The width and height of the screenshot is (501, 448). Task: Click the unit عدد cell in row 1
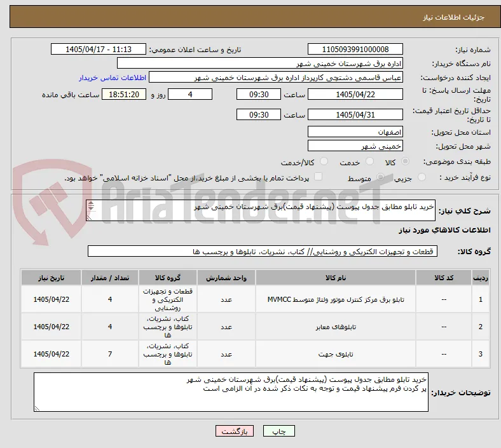(226, 299)
